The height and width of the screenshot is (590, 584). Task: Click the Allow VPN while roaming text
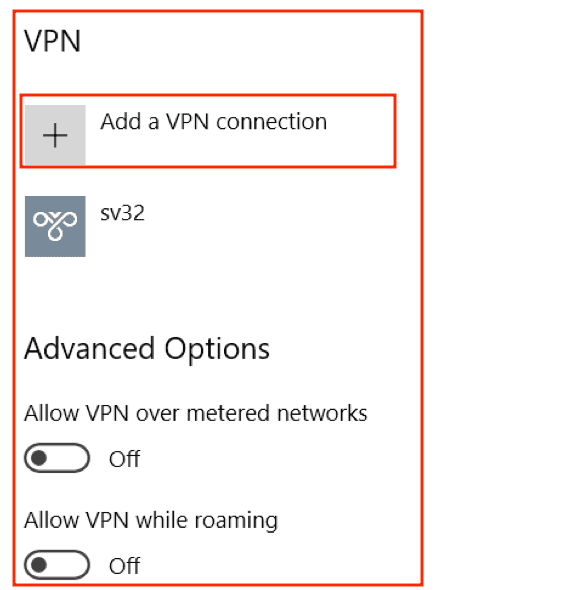(151, 521)
